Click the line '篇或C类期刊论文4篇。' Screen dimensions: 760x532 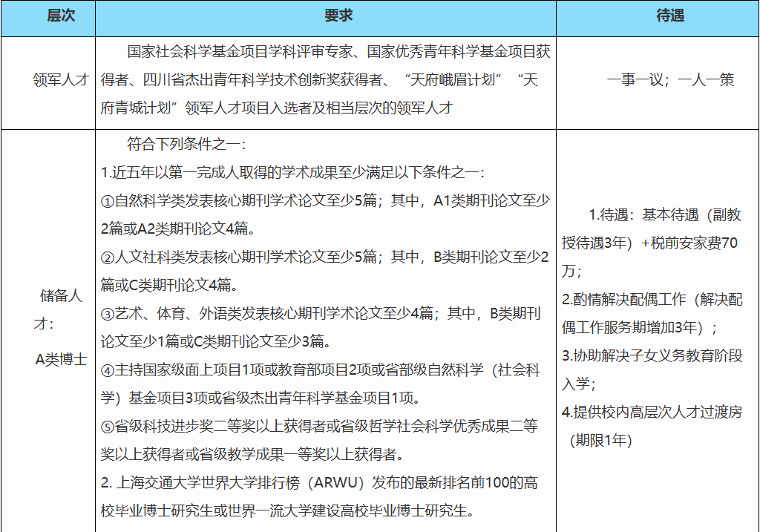170,285
